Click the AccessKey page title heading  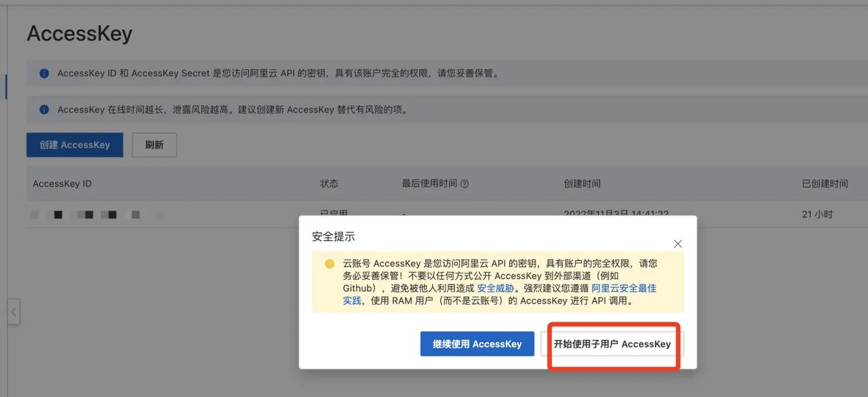(x=79, y=33)
